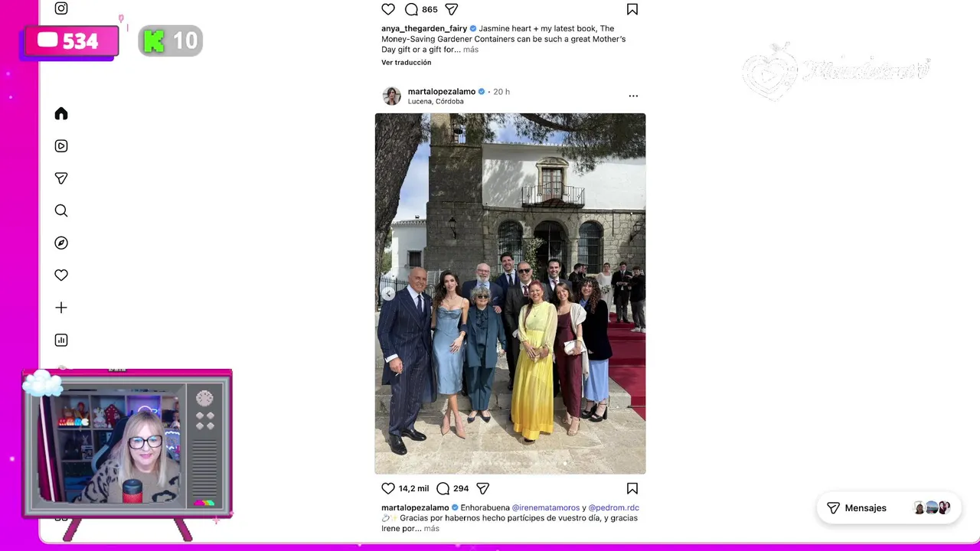Open Notifications heart in sidebar
980x551 pixels.
[x=61, y=275]
